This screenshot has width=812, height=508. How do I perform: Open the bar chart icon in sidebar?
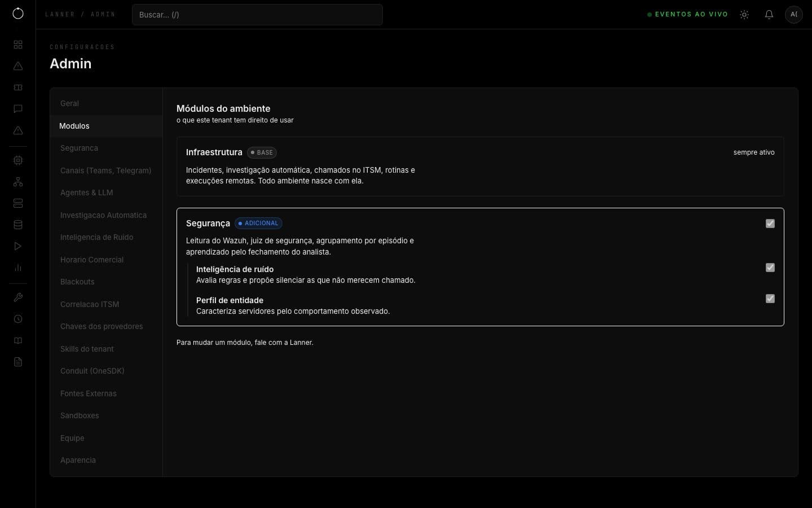pos(18,268)
